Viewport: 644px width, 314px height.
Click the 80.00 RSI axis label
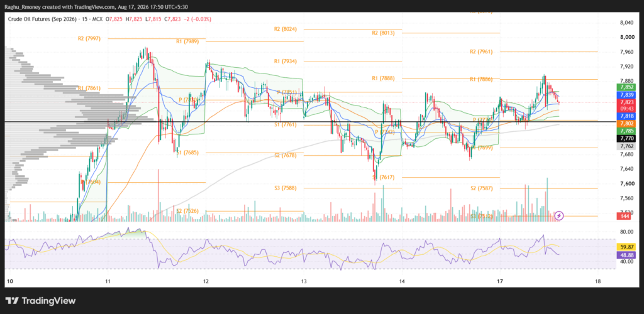pos(626,232)
